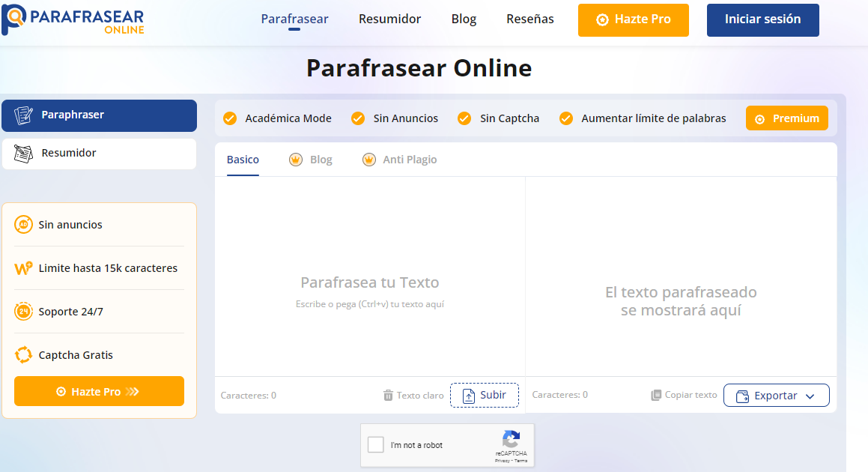
Task: Click the Sin Anuncios label in feature bar
Action: pyautogui.click(x=406, y=118)
